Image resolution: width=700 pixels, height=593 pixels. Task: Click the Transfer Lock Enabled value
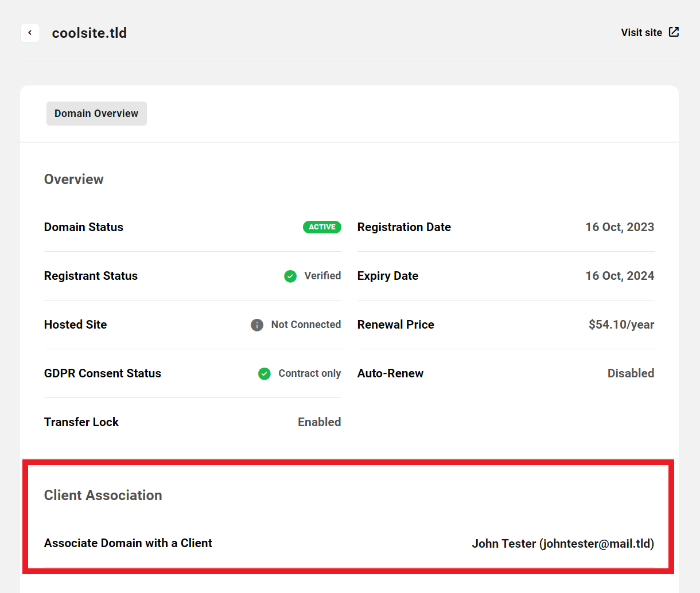tap(320, 422)
